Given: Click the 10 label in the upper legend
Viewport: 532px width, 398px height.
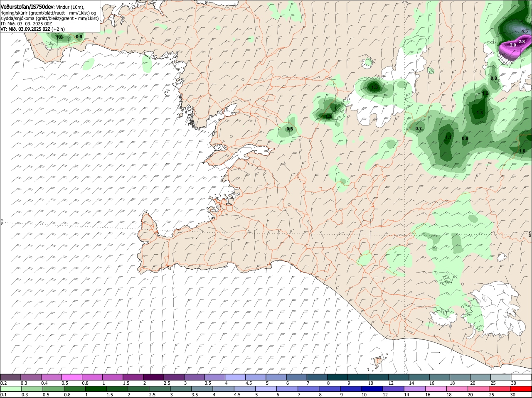Looking at the screenshot, I should point(370,383).
